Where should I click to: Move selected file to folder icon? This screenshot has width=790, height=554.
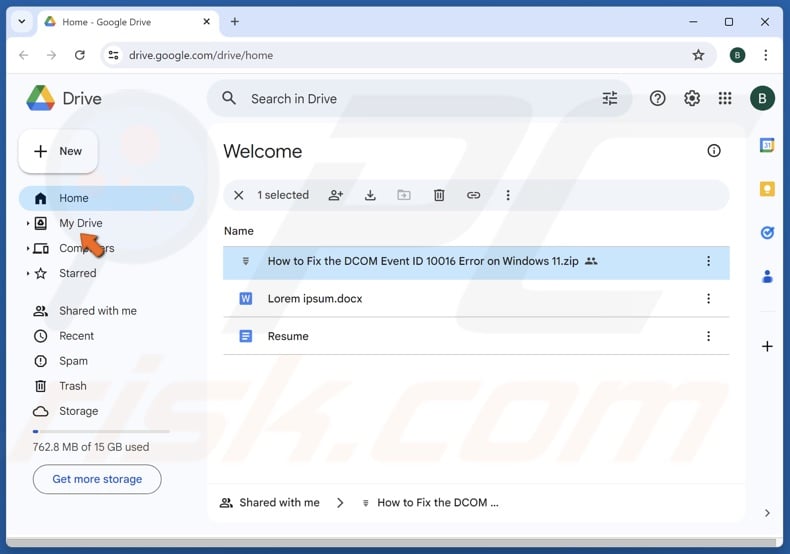coord(404,195)
